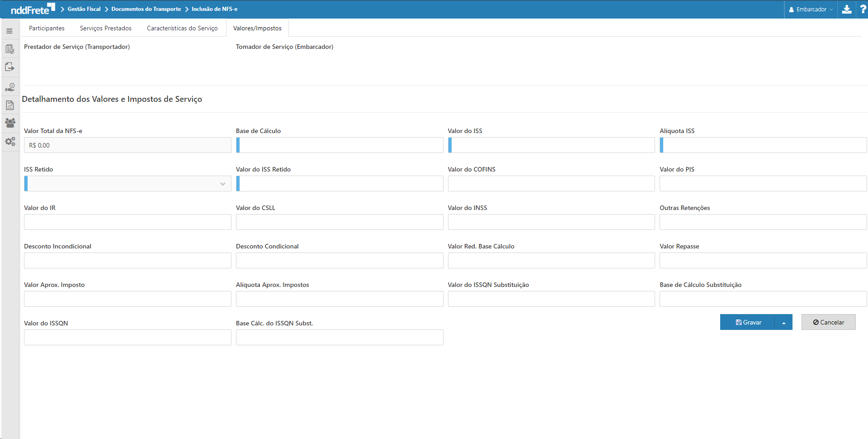The image size is (868, 439).
Task: Click the Documentos do Transporte breadcrumb
Action: [x=146, y=9]
